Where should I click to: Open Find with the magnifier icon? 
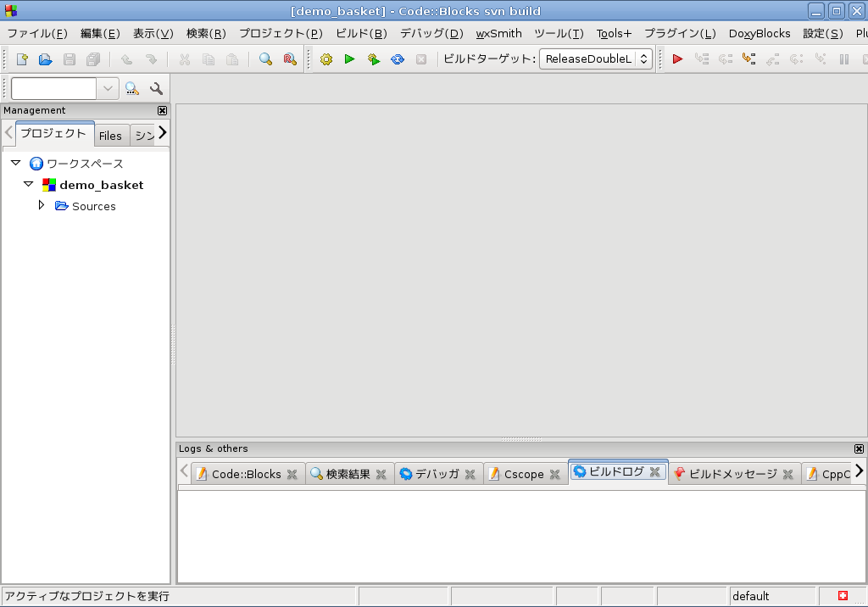(x=265, y=58)
